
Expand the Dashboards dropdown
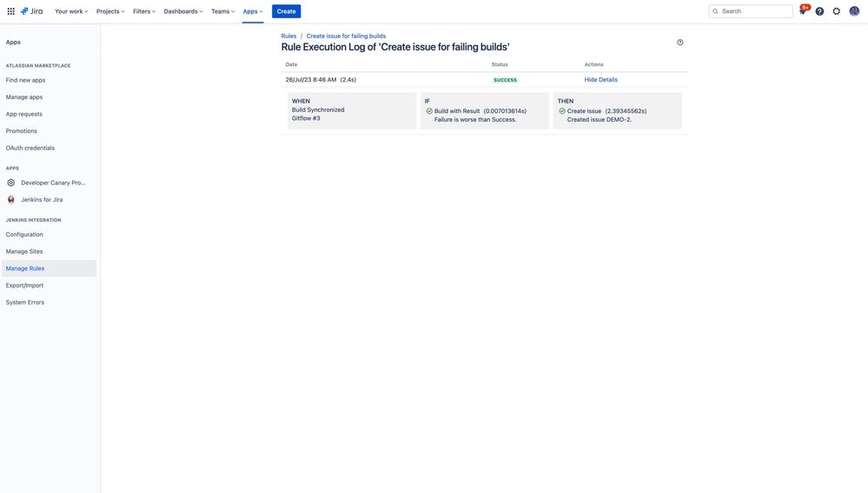tap(183, 11)
